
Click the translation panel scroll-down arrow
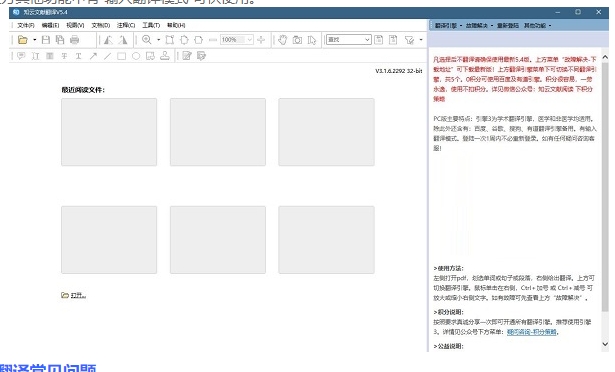point(605,344)
